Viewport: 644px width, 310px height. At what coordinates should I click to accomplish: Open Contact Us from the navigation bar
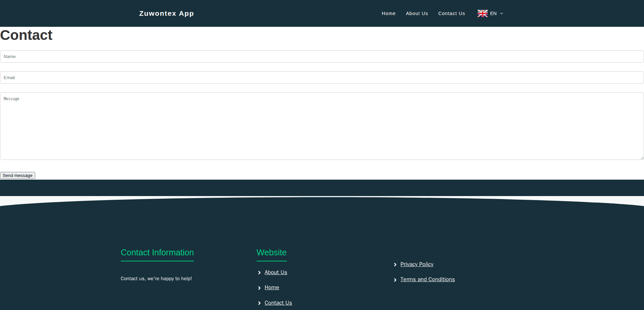point(451,13)
